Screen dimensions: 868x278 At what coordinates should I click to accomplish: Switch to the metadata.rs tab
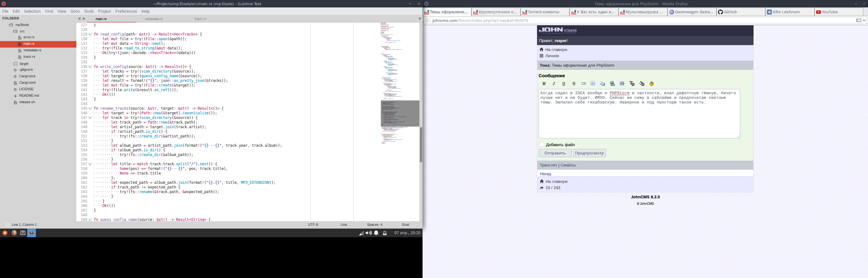[x=154, y=19]
